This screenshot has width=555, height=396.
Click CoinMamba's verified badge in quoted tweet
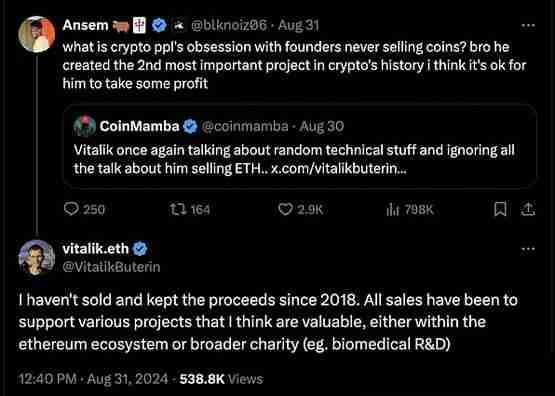pyautogui.click(x=190, y=126)
